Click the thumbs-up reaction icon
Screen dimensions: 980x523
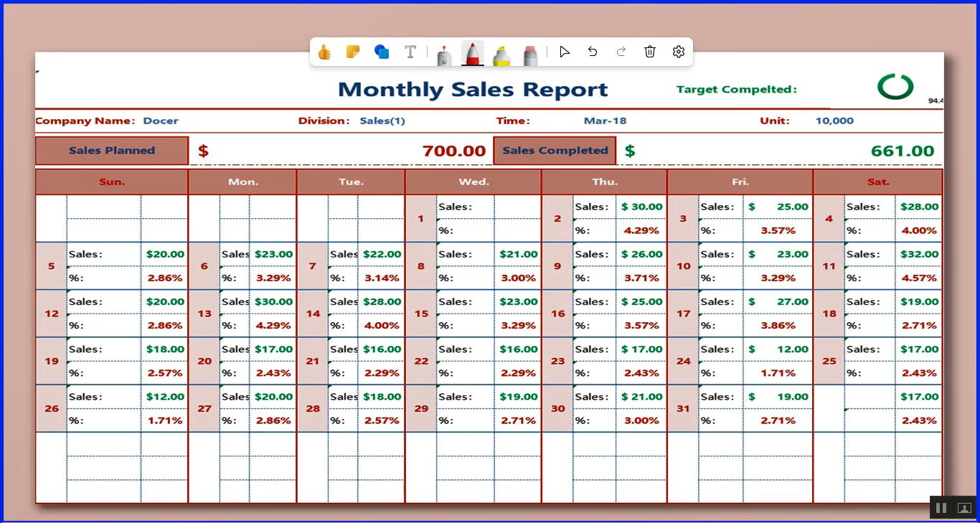pyautogui.click(x=324, y=52)
